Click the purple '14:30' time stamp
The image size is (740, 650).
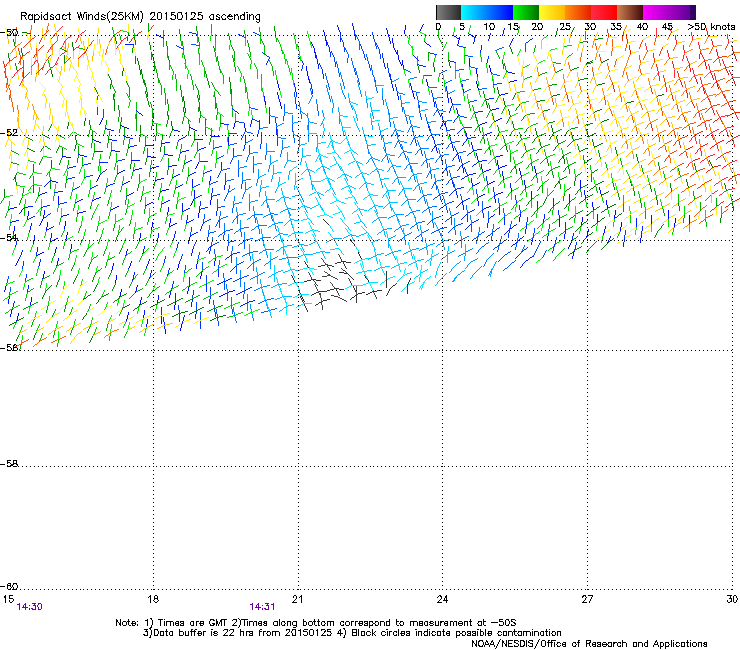pos(29,607)
